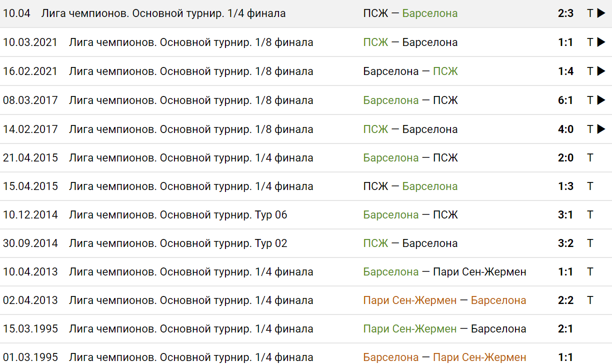Play video of 10.03.2021 match
Screen dimensions: 612x364
[601, 42]
